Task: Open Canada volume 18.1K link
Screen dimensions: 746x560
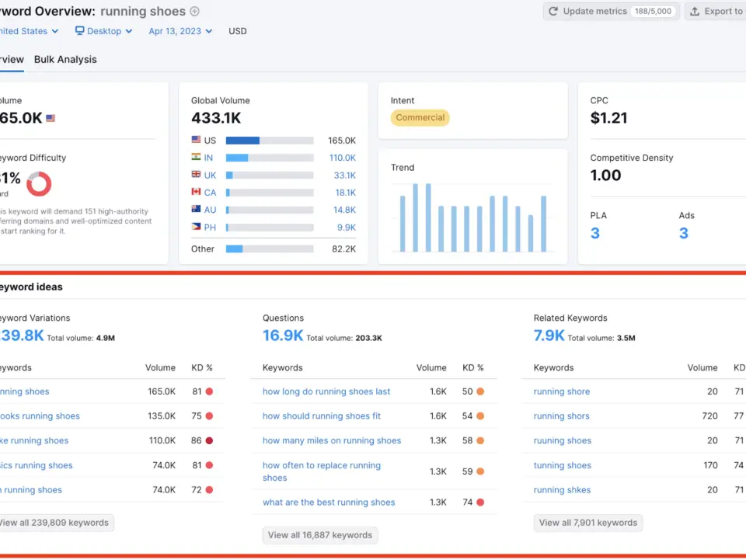Action: click(x=345, y=192)
